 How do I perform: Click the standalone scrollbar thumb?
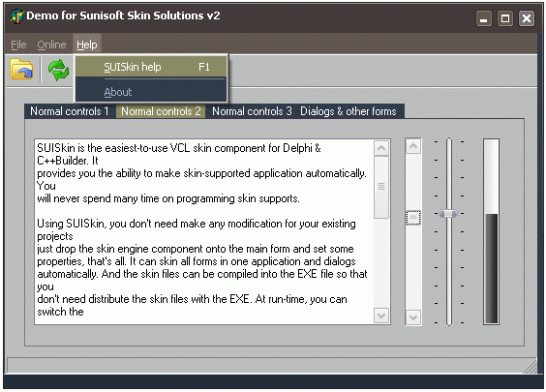[x=413, y=218]
